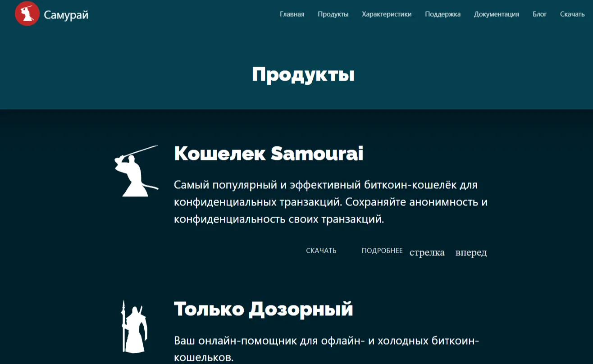
Task: Open the Поддержка menu link
Action: tap(442, 14)
